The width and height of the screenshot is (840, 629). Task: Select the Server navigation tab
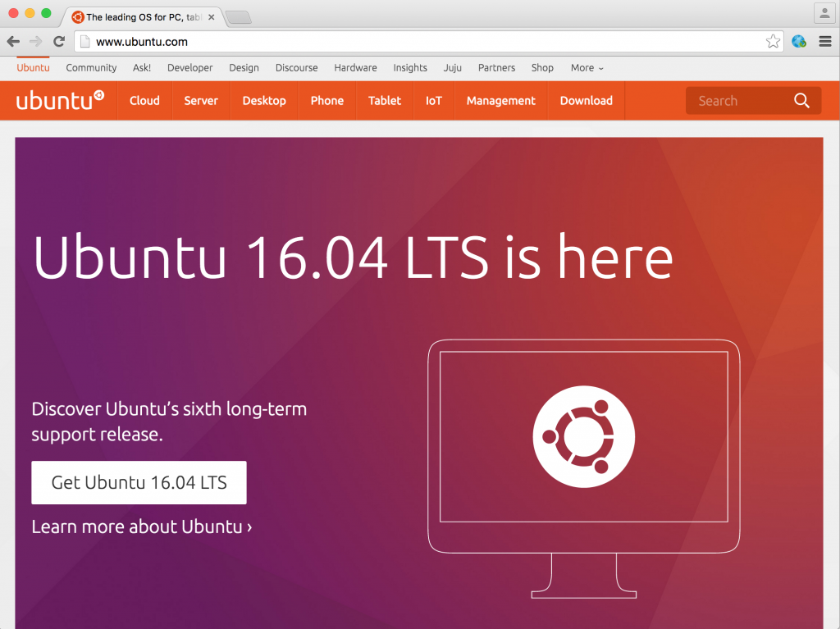pos(201,100)
